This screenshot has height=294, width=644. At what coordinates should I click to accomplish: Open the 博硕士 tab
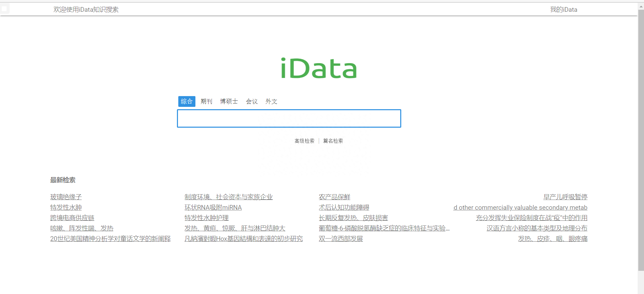click(x=229, y=101)
